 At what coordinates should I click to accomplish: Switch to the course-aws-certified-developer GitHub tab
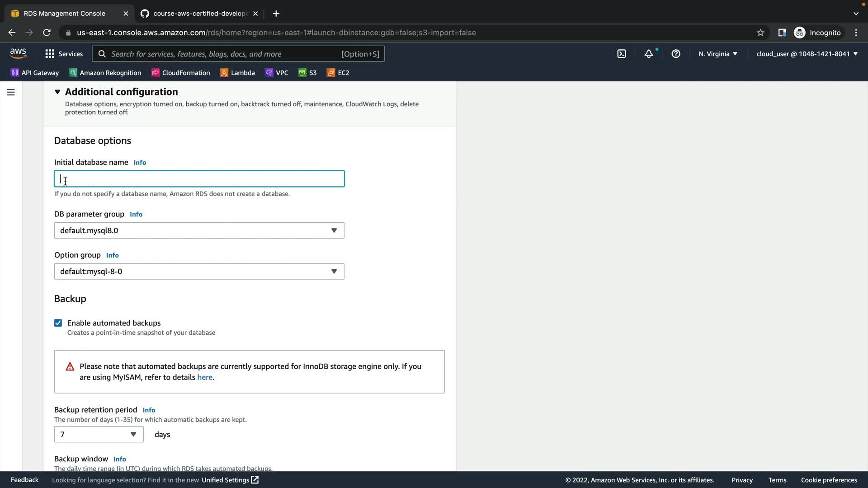pos(199,14)
